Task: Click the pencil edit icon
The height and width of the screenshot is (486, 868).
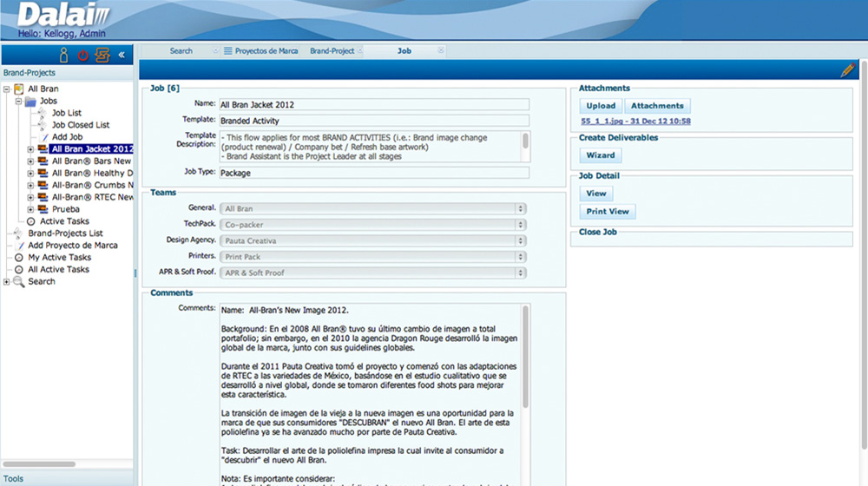Action: tap(847, 70)
